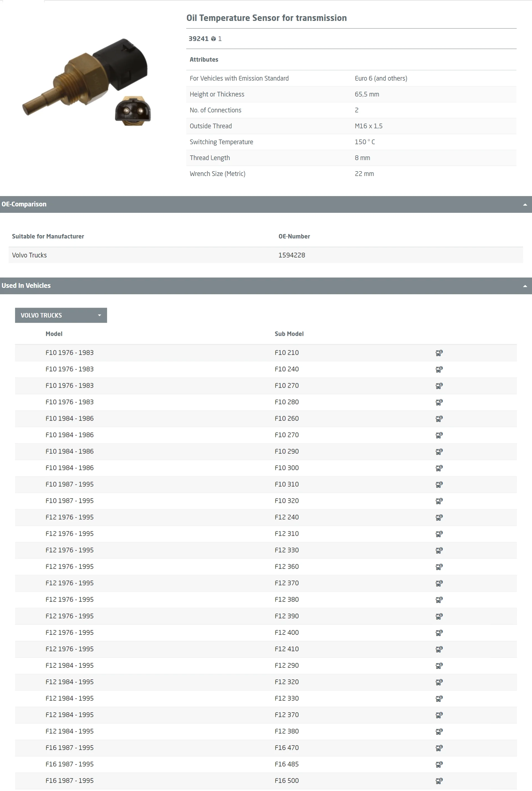532x791 pixels.
Task: Click the OE-Number column header
Action: [x=294, y=237]
